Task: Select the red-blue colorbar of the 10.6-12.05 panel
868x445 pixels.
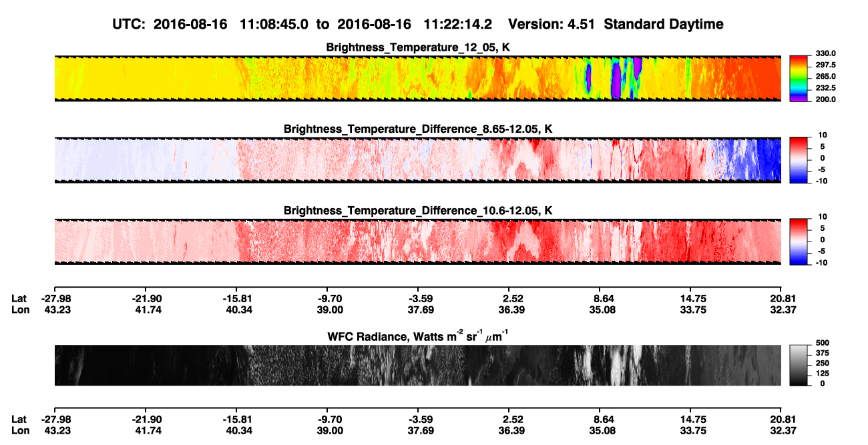Action: click(x=798, y=241)
